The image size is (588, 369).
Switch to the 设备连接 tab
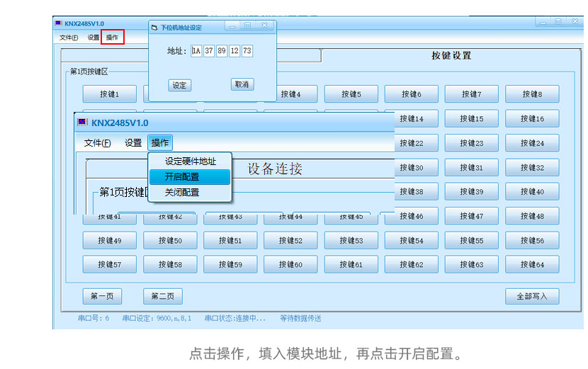click(x=275, y=169)
